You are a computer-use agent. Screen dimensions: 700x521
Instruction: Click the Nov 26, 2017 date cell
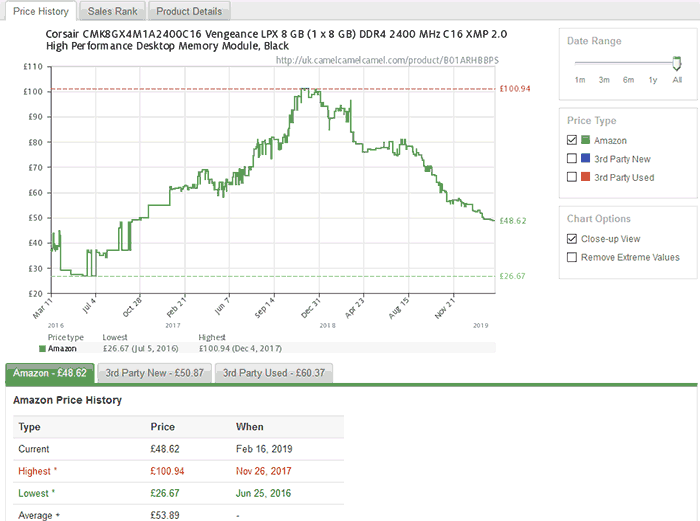click(x=263, y=471)
